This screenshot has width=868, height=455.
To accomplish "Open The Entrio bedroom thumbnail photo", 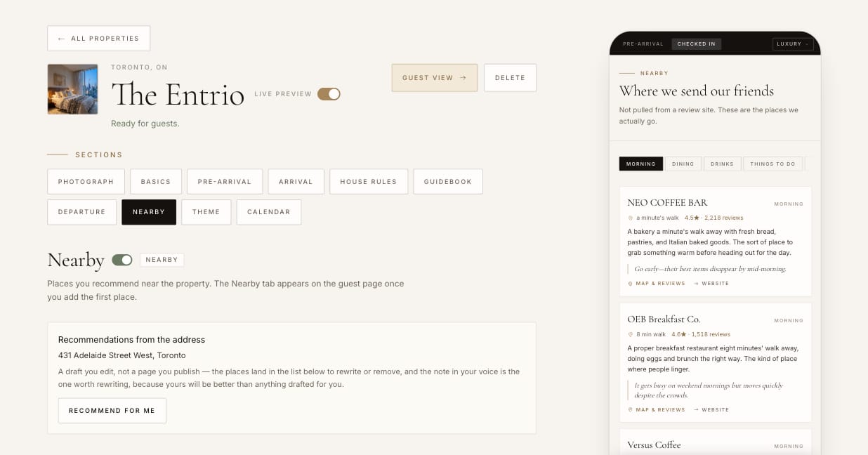I will click(72, 89).
